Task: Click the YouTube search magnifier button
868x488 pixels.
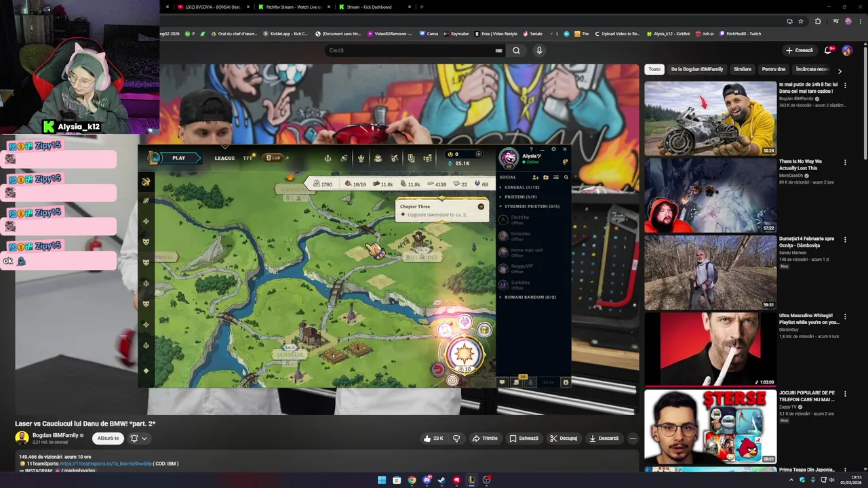Action: [517, 50]
